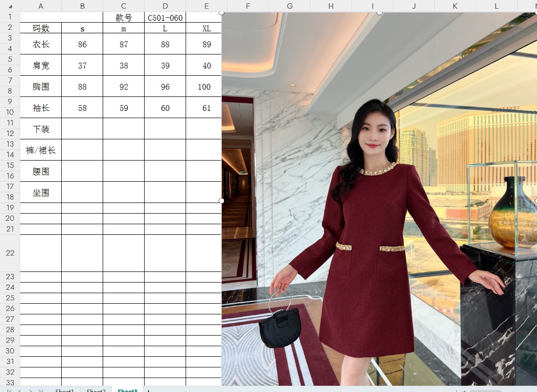Click the previous-sheet navigation arrow
Screen dimensions: 537x392
point(19,390)
